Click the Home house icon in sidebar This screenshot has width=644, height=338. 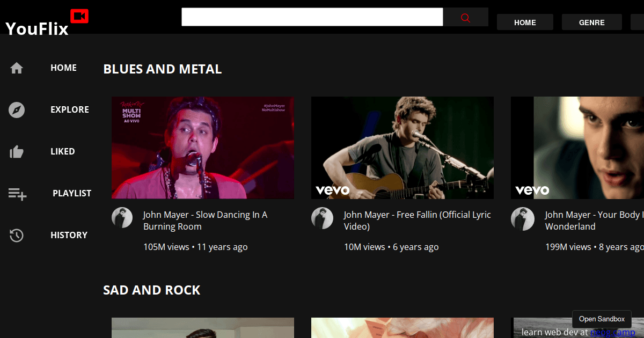[x=17, y=68]
